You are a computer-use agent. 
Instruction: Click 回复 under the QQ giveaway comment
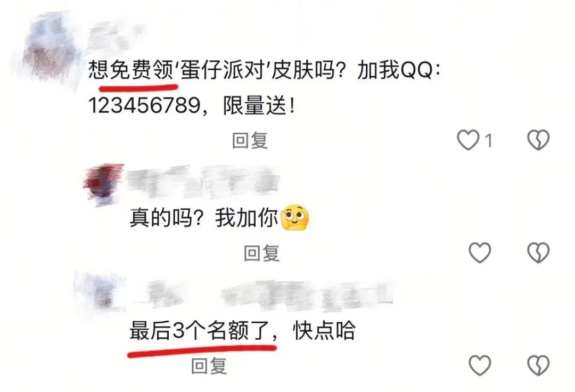tap(250, 141)
